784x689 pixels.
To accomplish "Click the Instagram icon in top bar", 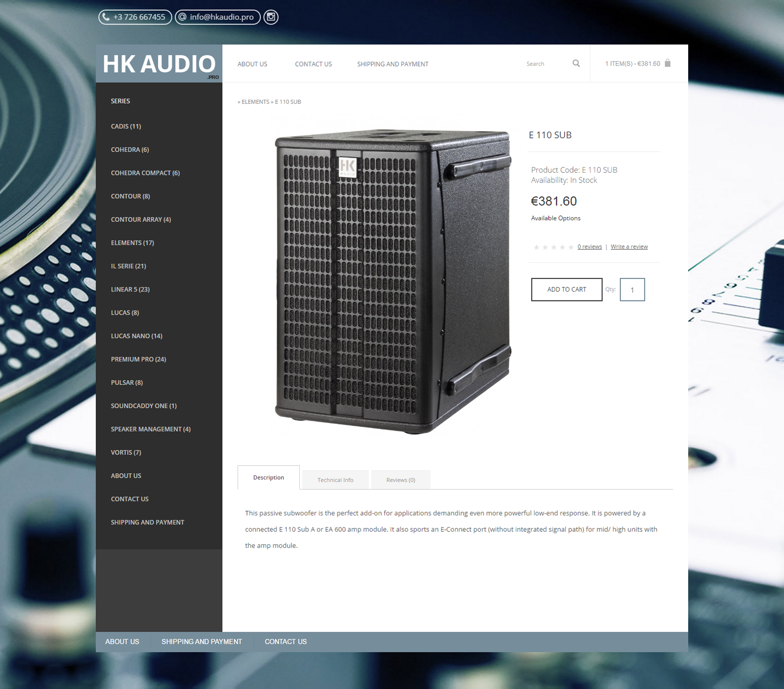I will [271, 17].
